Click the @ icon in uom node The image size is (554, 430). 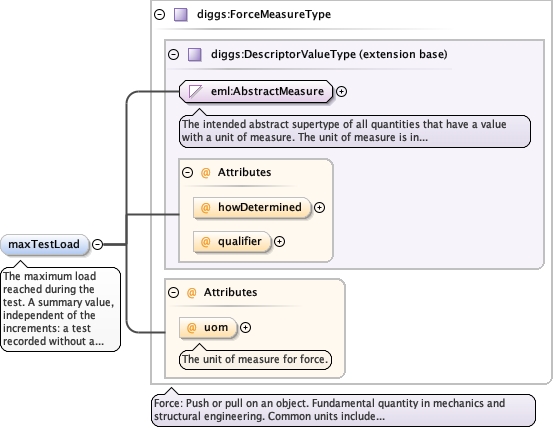(191, 328)
